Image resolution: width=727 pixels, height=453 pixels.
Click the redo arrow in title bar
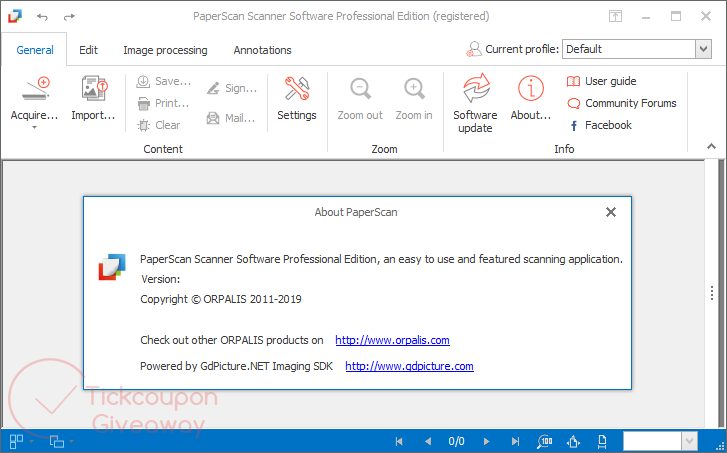click(x=69, y=17)
